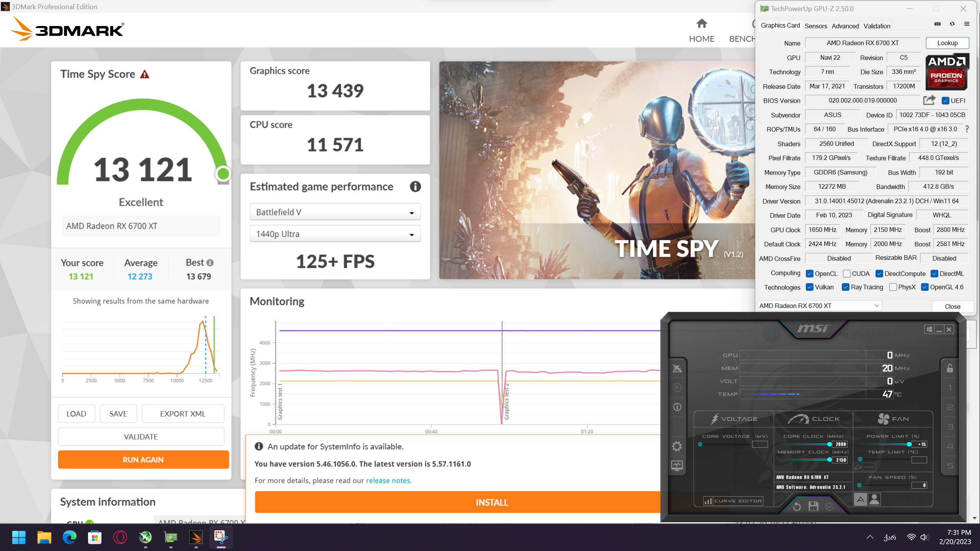The height and width of the screenshot is (551, 980).
Task: Click the BIOS export share icon
Action: [x=929, y=100]
